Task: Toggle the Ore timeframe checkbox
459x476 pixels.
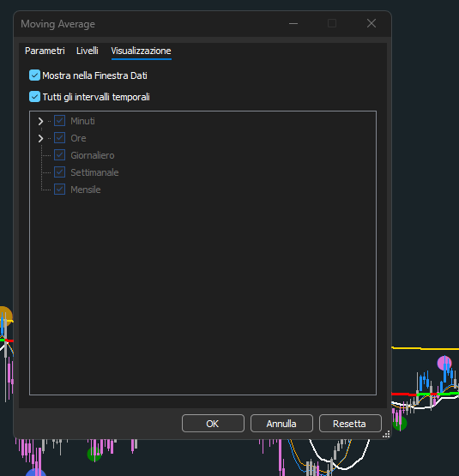Action: (x=59, y=138)
